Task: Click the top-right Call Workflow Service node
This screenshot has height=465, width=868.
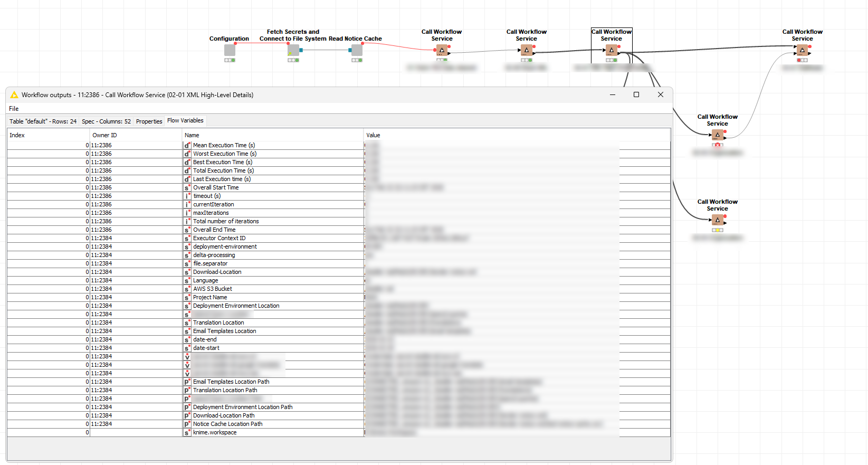Action: click(x=802, y=50)
